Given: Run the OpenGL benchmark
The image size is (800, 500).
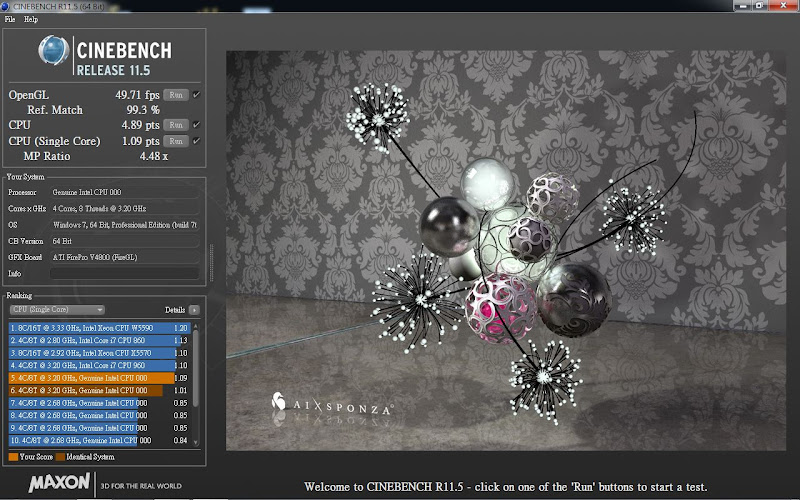Looking at the screenshot, I should [x=176, y=95].
